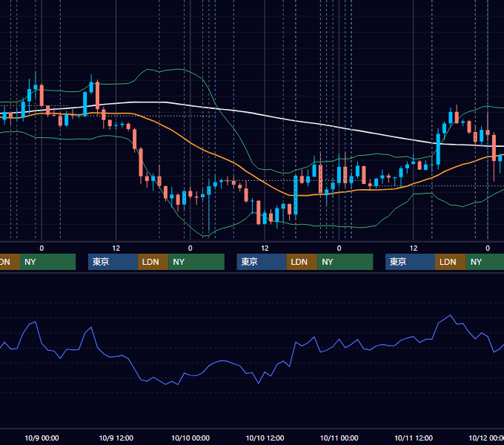504x445 pixels.
Task: Select the LDN session bar on 10/9
Action: 153,262
